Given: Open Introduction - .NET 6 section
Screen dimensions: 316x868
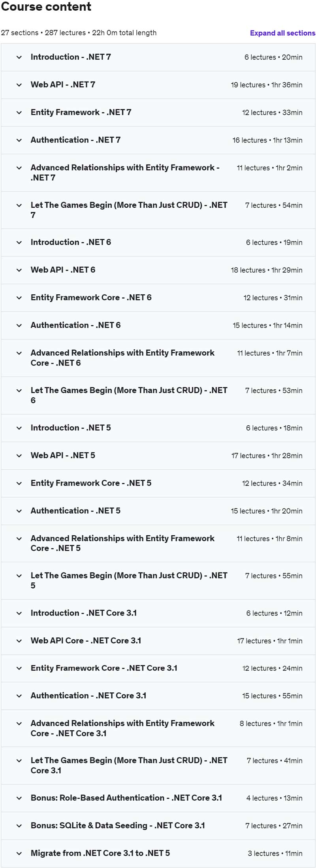Looking at the screenshot, I should [x=158, y=243].
